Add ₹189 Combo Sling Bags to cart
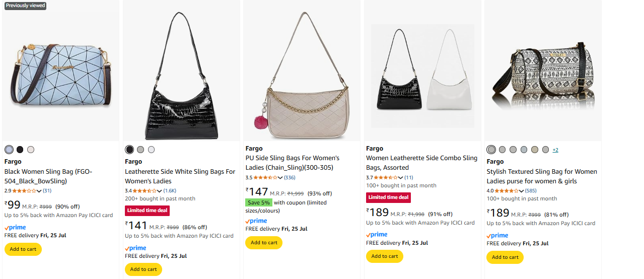This screenshot has height=279, width=644. 385,256
